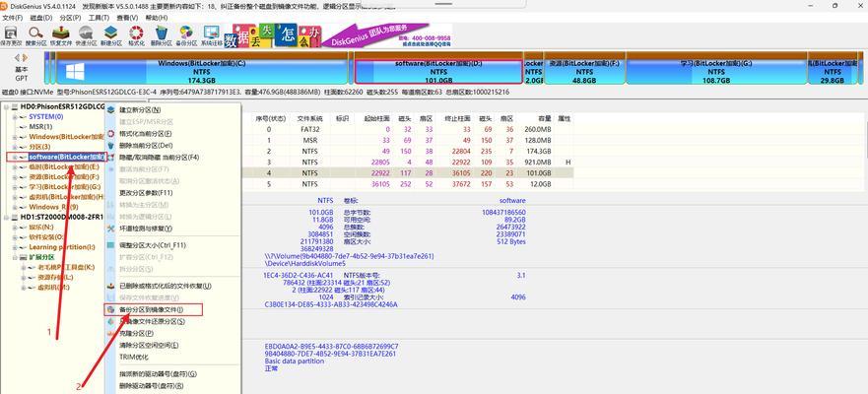This screenshot has width=868, height=394.
Task: Select MSR(1) in the disk tree
Action: pos(40,127)
